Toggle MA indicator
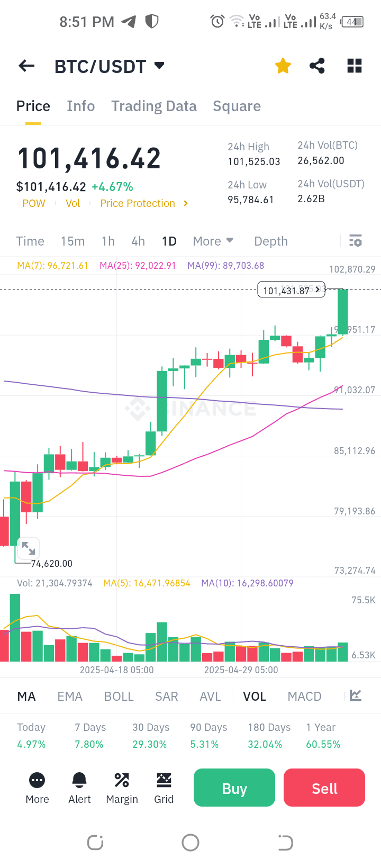 tap(26, 697)
